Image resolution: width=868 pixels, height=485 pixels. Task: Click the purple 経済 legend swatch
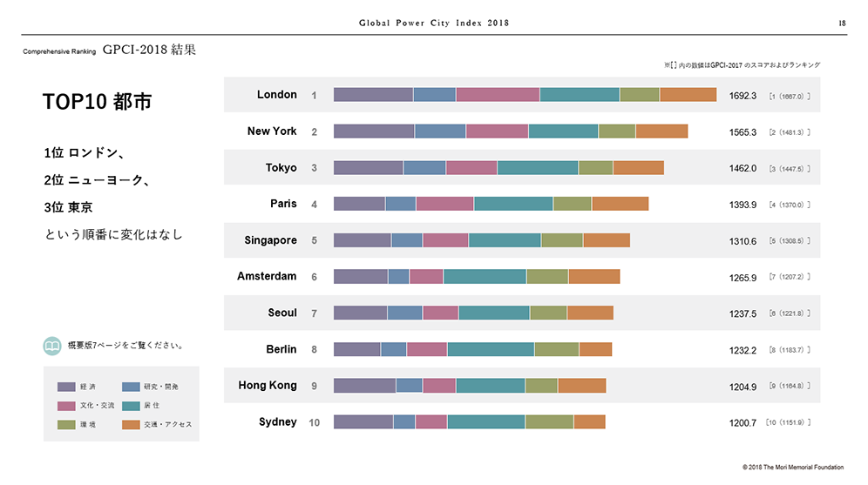(65, 386)
